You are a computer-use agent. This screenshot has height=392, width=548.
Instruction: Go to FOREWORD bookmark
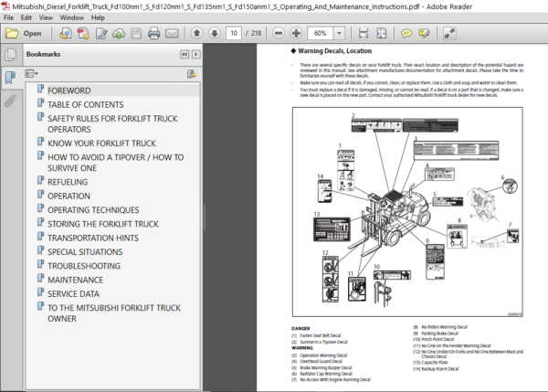69,90
